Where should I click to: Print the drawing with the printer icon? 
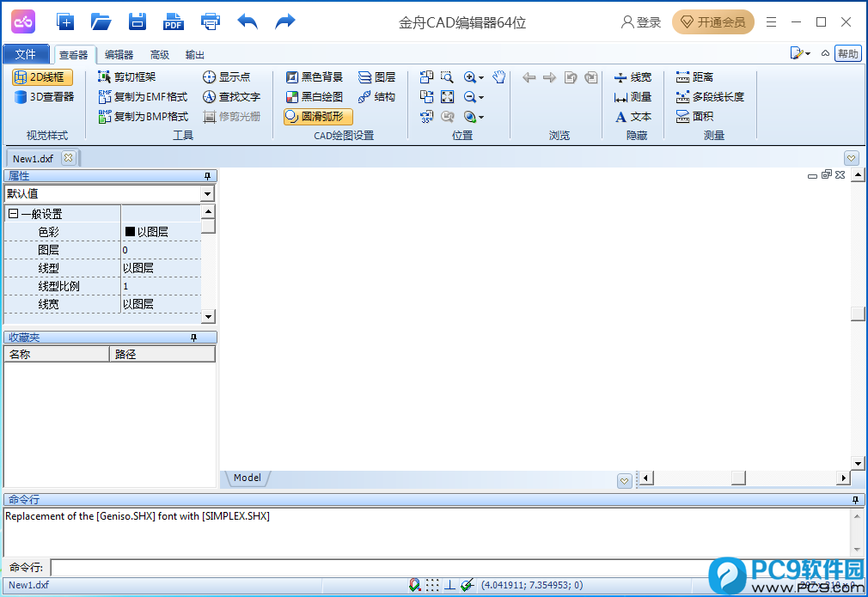211,21
